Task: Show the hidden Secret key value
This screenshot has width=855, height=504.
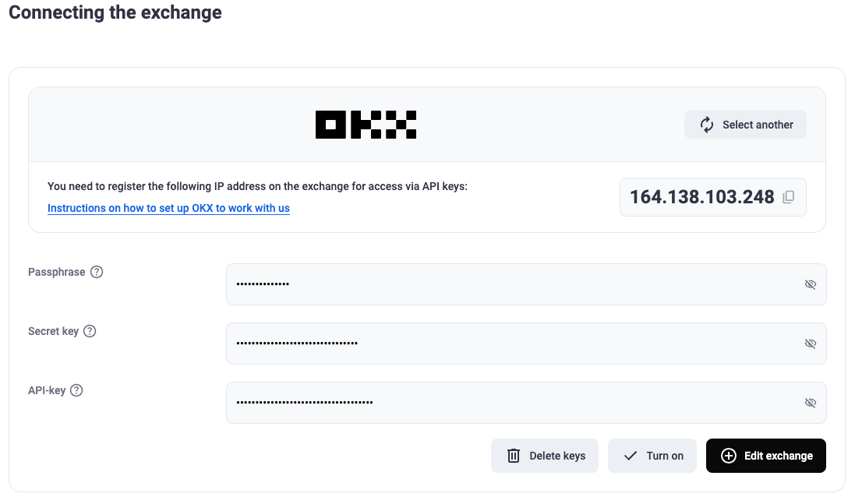Action: click(x=811, y=344)
